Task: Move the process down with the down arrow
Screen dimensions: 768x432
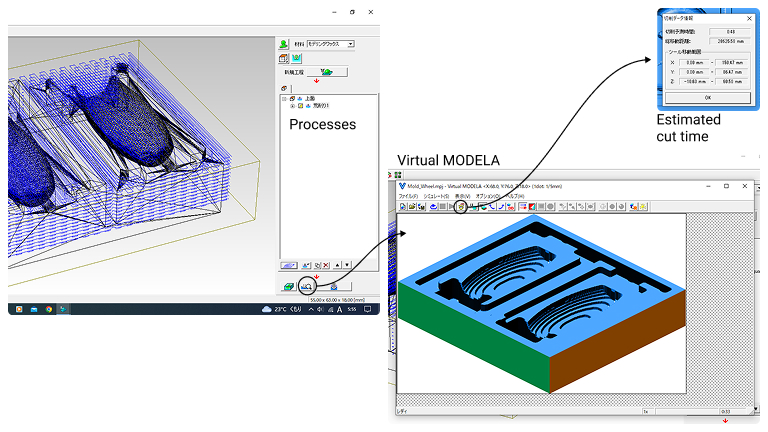Action: pyautogui.click(x=347, y=265)
